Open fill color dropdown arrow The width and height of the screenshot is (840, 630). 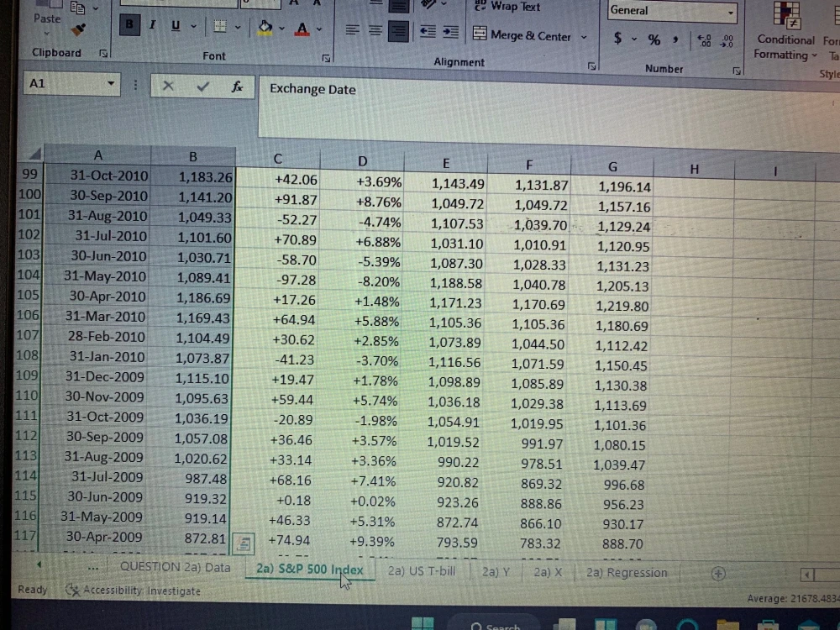point(281,29)
